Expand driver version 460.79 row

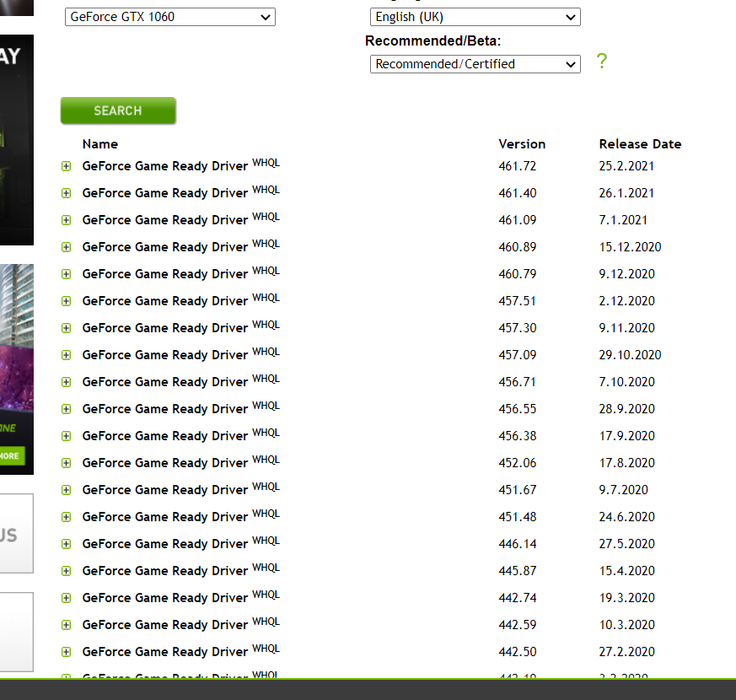(x=67, y=274)
